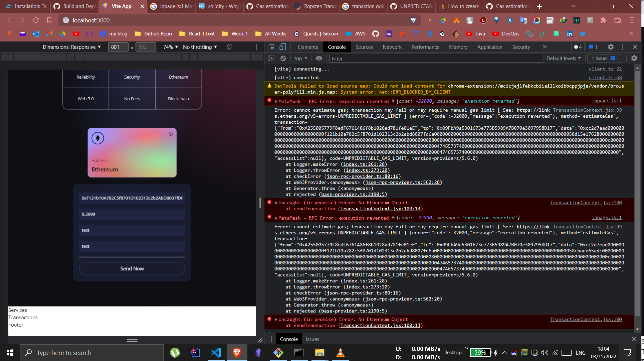This screenshot has height=361, width=644.
Task: Open the Dimensions: Responsive dropdown
Action: point(71,47)
